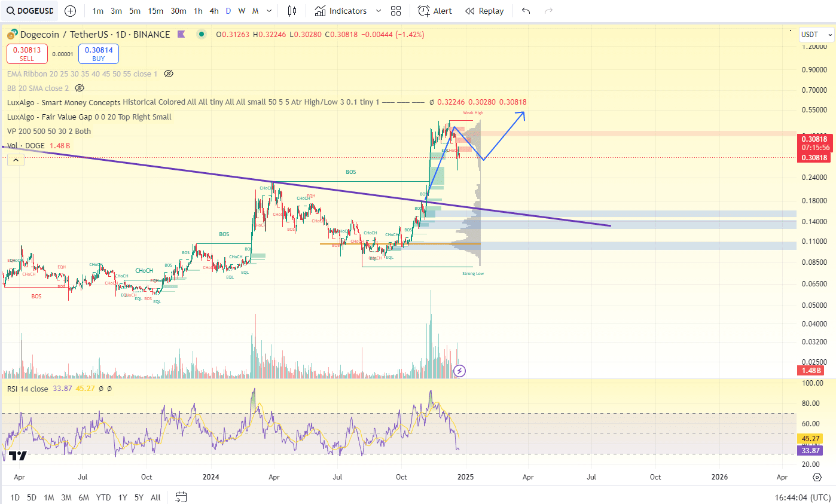Switch to the W weekly timeframe
836x504 pixels.
click(242, 11)
